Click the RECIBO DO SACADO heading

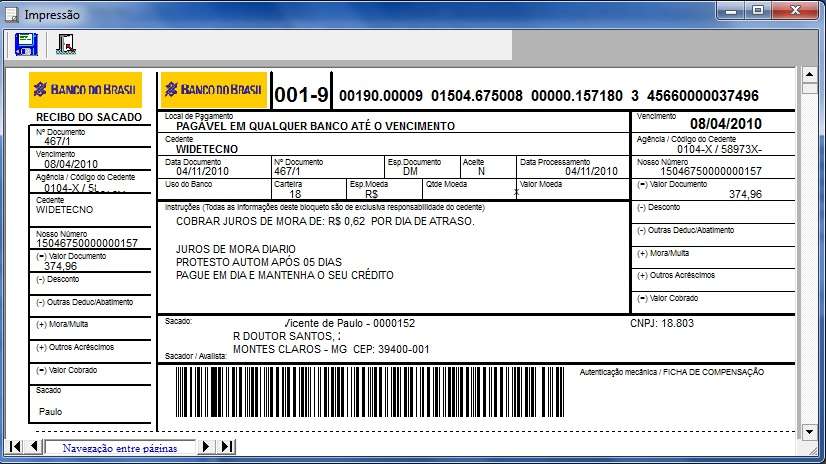89,117
